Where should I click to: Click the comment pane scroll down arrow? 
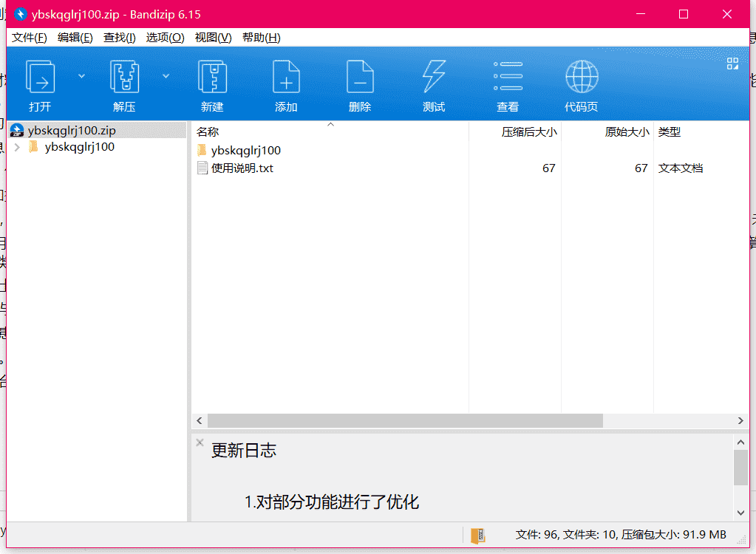[741, 513]
